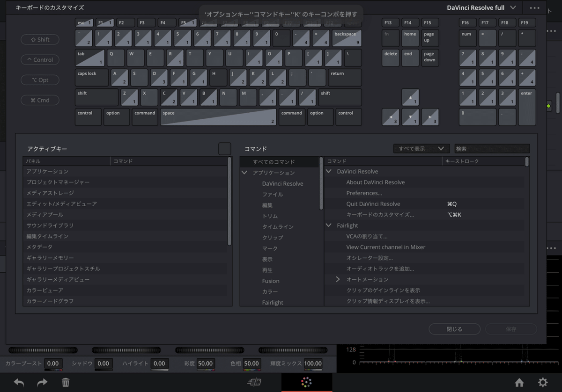
Task: Click the return key
Action: (x=345, y=78)
